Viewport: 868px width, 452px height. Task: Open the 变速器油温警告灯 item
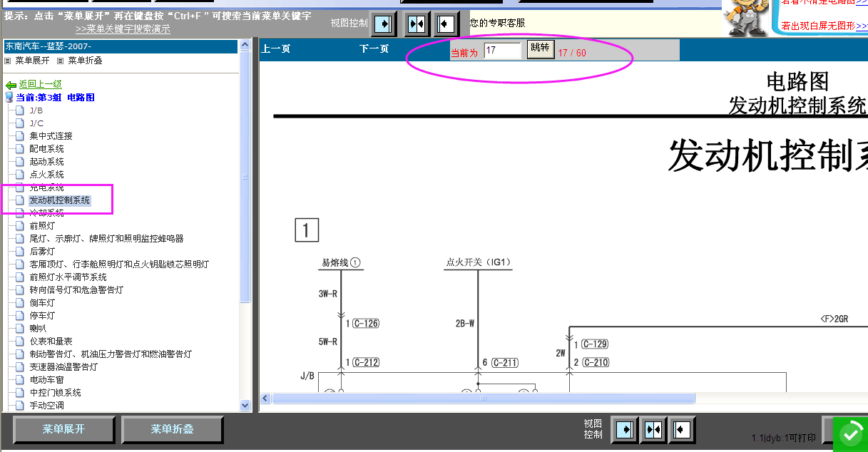[x=63, y=367]
